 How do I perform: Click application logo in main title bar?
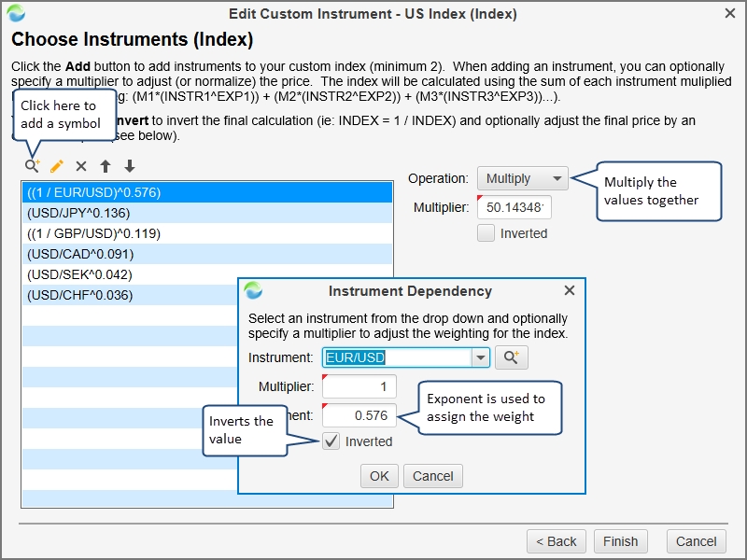coord(16,13)
